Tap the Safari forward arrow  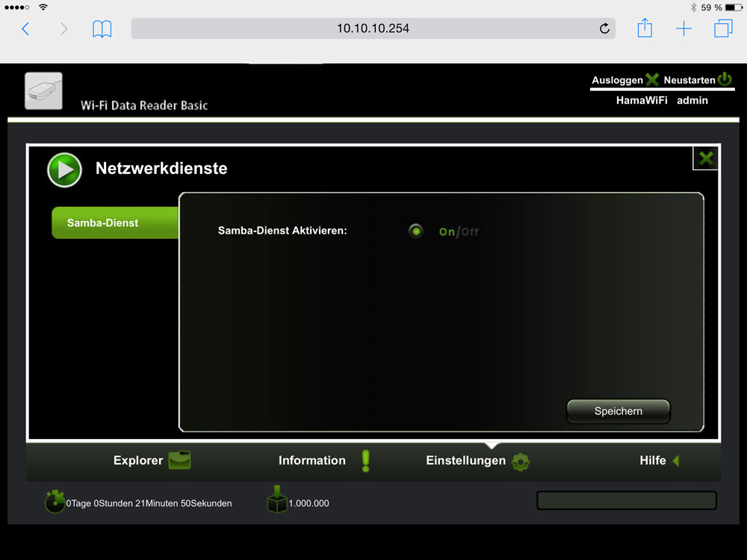click(x=63, y=28)
